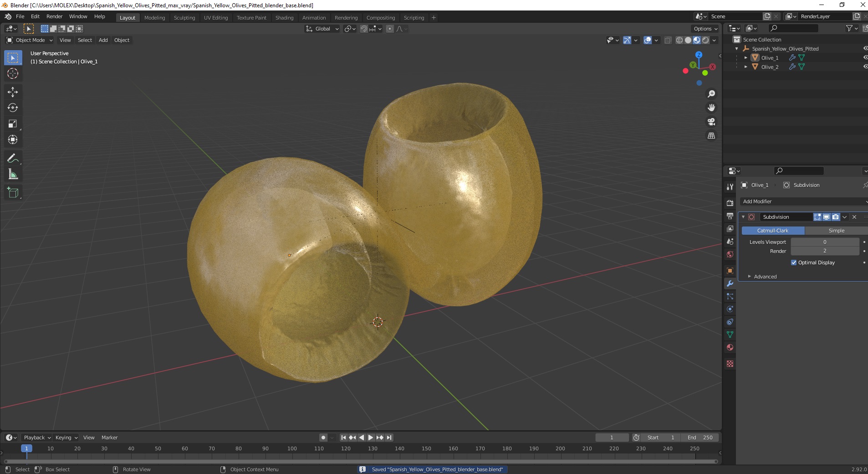Select the Catmull-Clark subdivision type

pyautogui.click(x=773, y=231)
